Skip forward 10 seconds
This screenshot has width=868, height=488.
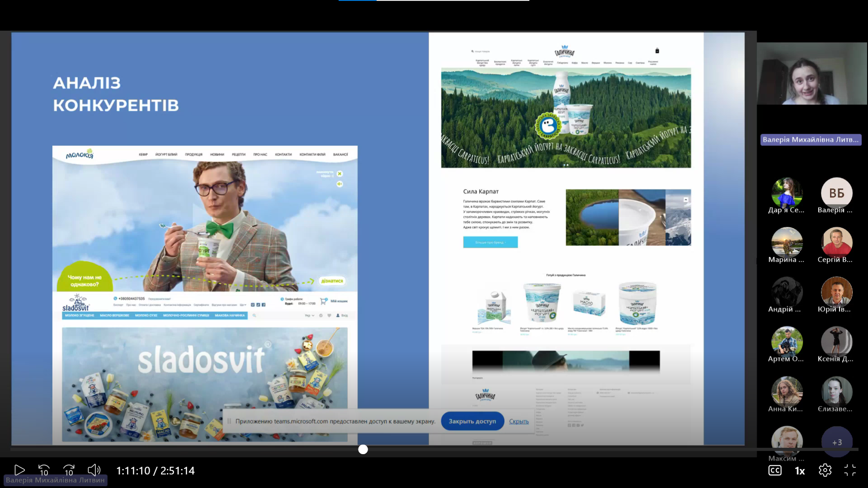(x=69, y=470)
